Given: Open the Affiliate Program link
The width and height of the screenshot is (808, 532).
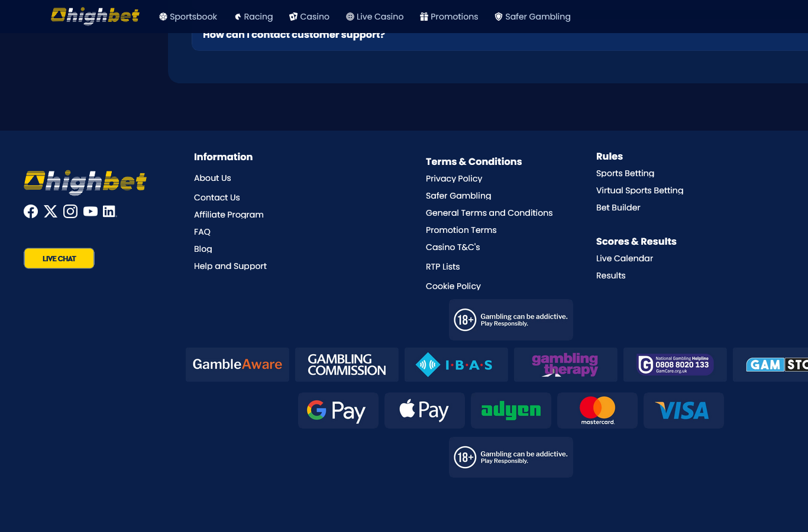Looking at the screenshot, I should pyautogui.click(x=229, y=215).
